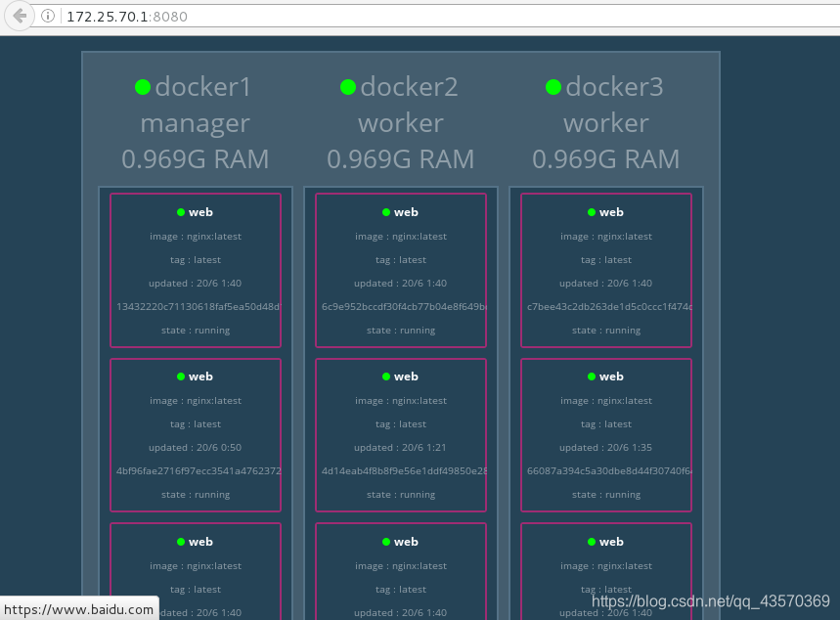This screenshot has height=620, width=840.
Task: Click 'updated : 20/6 1:21' on docker2
Action: click(x=400, y=448)
